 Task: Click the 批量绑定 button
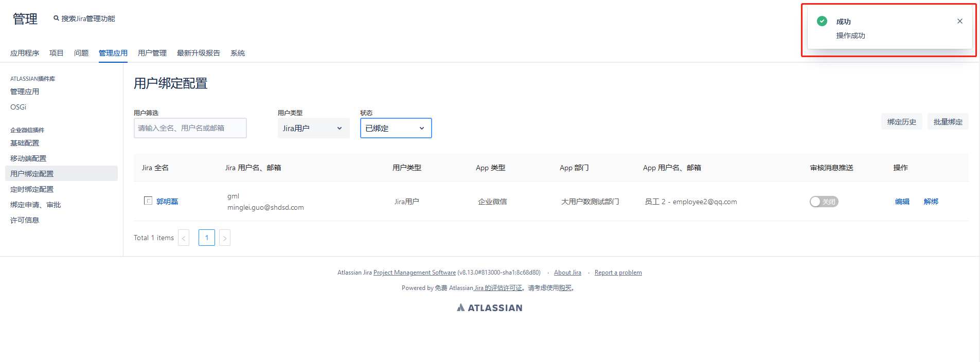948,122
